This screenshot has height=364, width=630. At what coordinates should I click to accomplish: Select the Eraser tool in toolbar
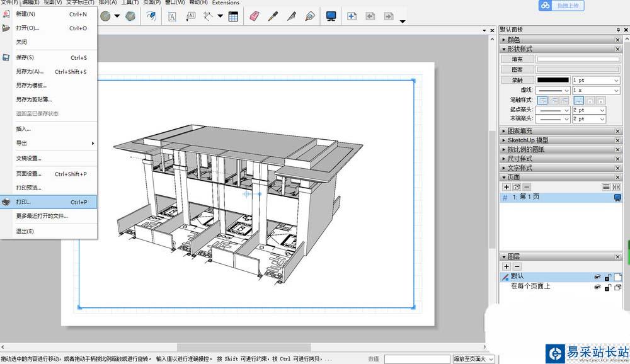(254, 16)
